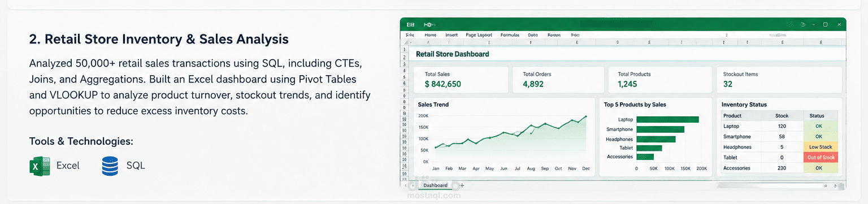Click the blue SQL database icon

point(110,166)
